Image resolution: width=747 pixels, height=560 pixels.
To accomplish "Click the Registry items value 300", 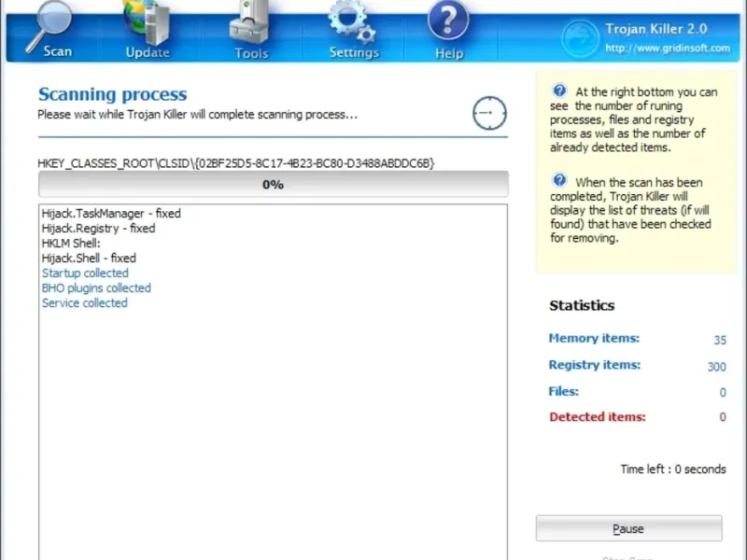I will 716,367.
